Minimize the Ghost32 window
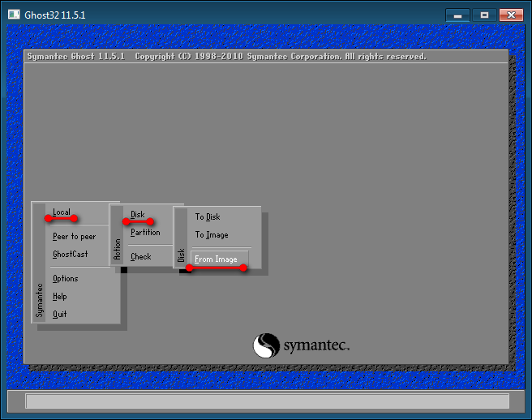 click(457, 15)
